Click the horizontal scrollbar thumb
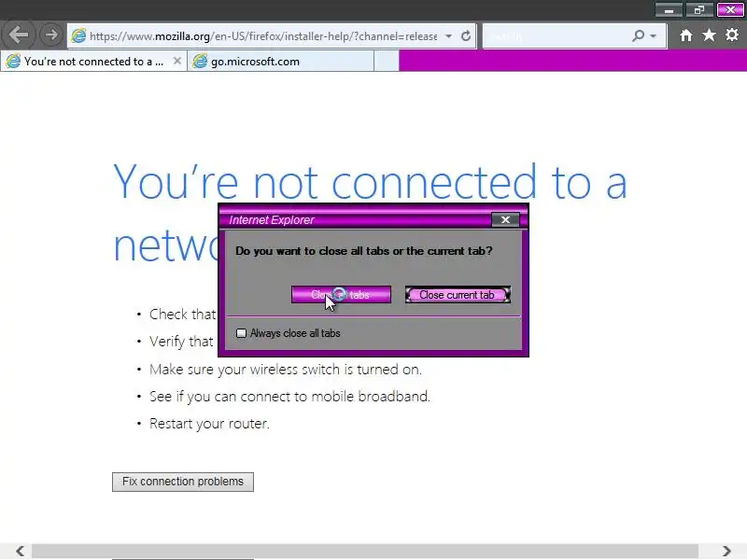747x560 pixels. point(365,551)
